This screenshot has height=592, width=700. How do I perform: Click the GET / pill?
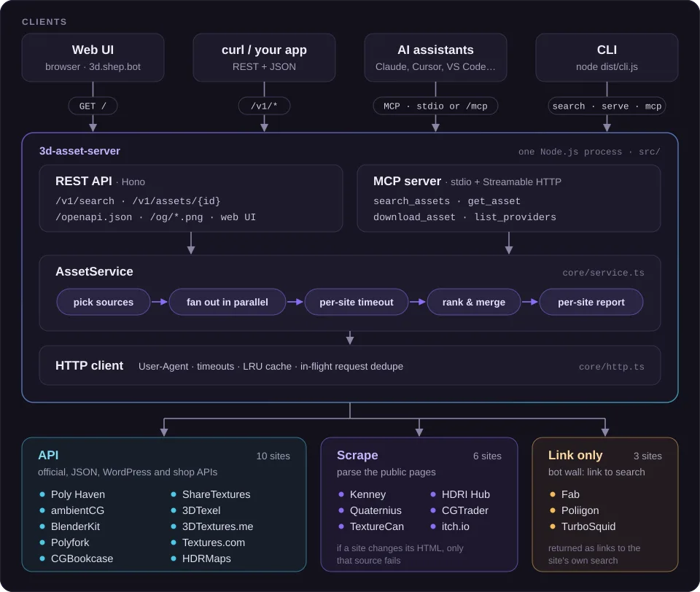click(93, 106)
